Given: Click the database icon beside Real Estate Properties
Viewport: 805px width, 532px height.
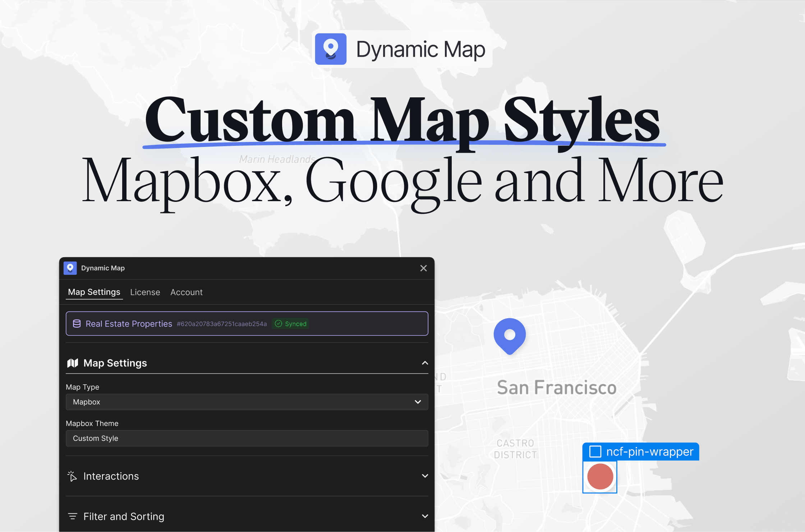Looking at the screenshot, I should (77, 324).
